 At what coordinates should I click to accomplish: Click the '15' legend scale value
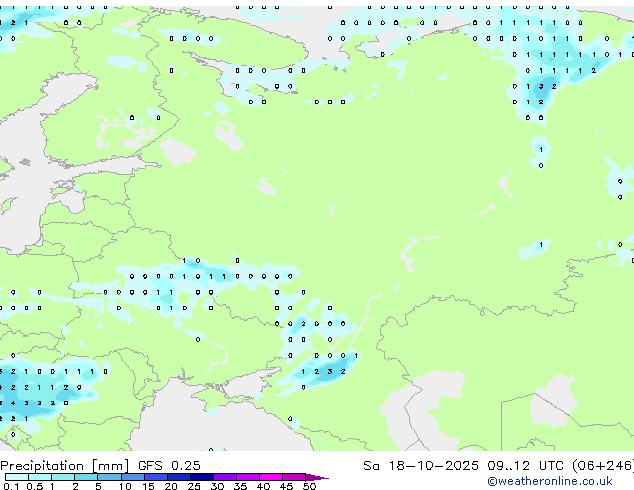click(148, 486)
